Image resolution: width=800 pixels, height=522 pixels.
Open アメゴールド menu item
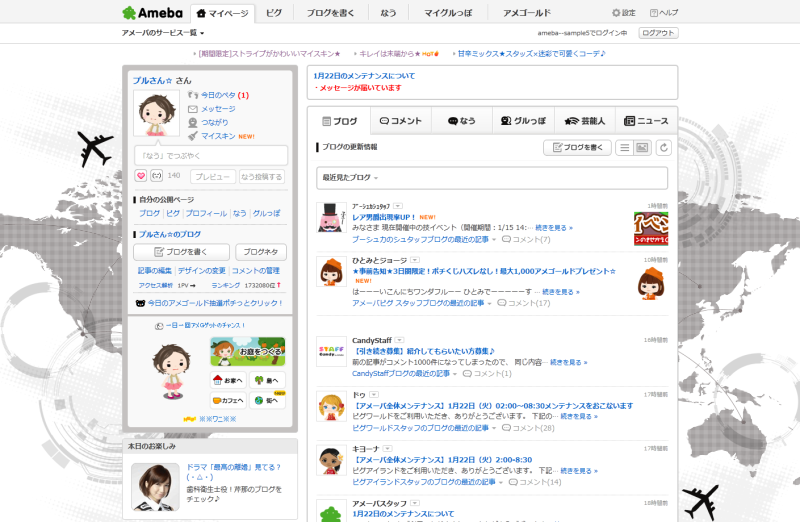527,13
